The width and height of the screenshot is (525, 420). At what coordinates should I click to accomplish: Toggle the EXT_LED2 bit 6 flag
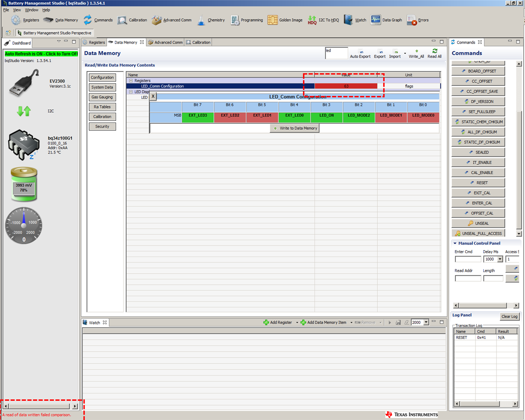click(230, 117)
